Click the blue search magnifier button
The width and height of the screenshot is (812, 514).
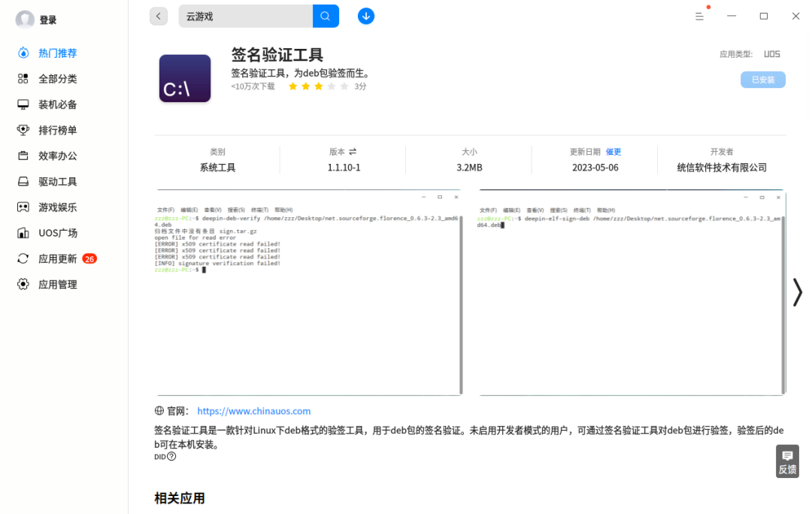click(x=326, y=16)
